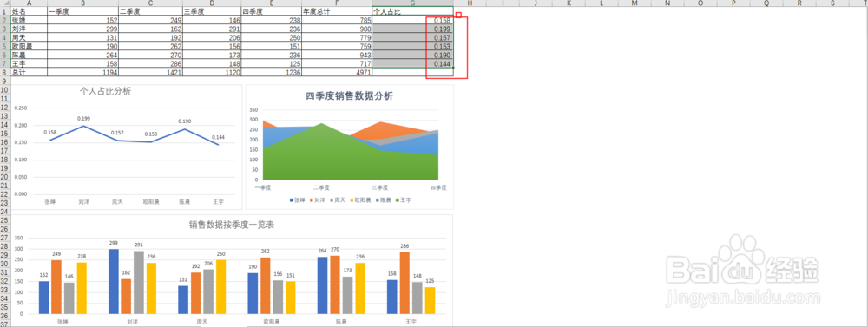Select column header H
The image size is (868, 327).
pyautogui.click(x=470, y=3)
